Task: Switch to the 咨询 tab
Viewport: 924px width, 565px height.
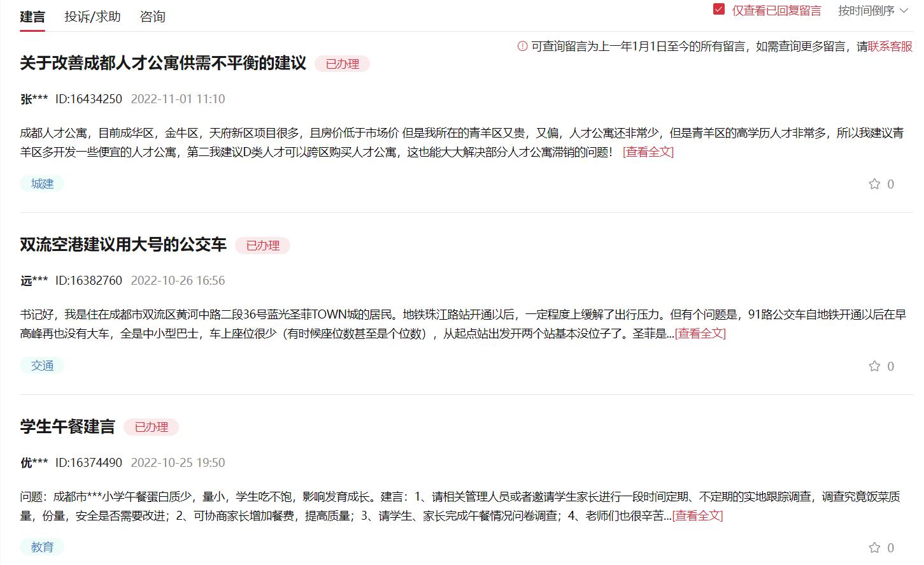Action: tap(152, 17)
